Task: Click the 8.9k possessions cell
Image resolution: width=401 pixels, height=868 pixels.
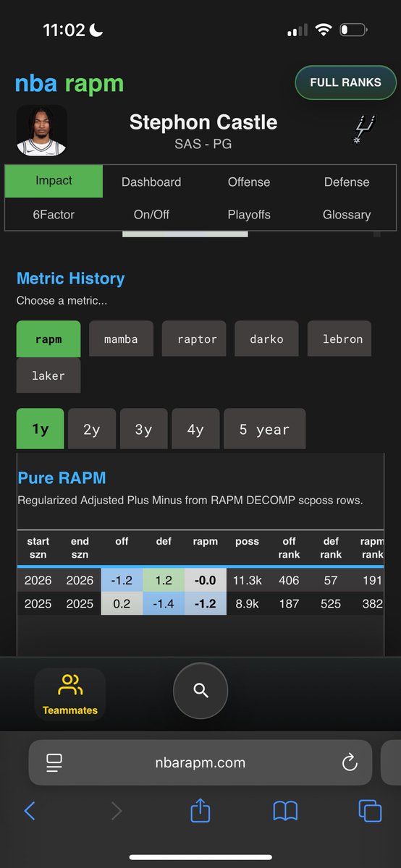Action: (247, 603)
